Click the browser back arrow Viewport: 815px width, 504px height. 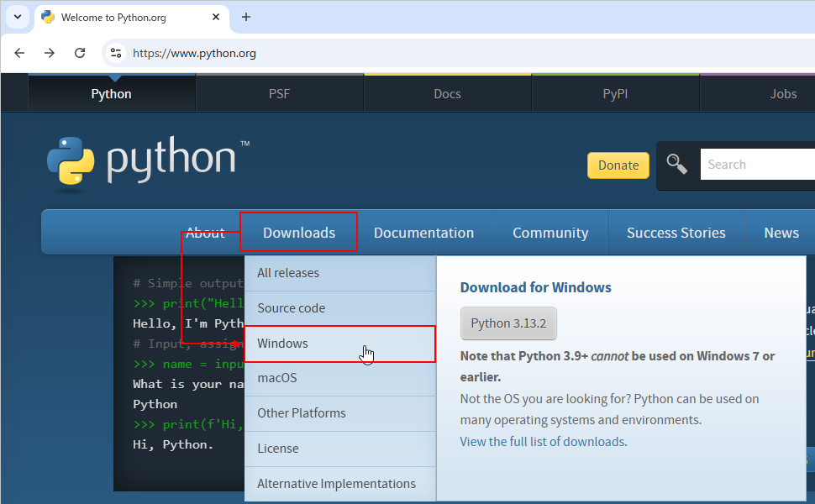pos(19,53)
